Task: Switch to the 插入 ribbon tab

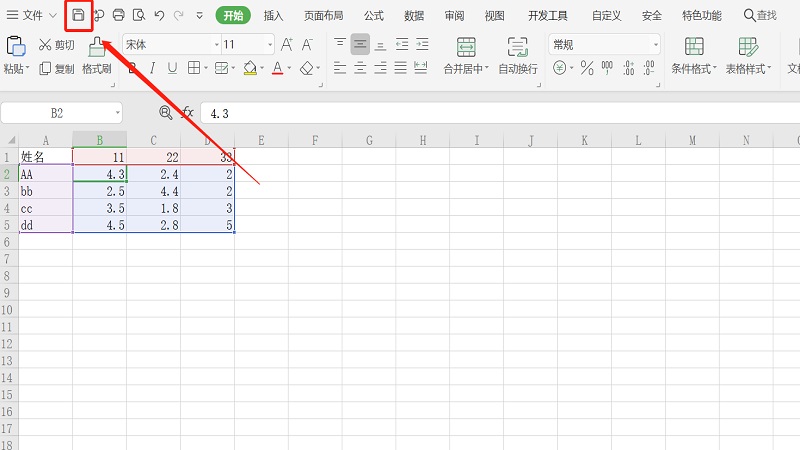Action: tap(273, 15)
